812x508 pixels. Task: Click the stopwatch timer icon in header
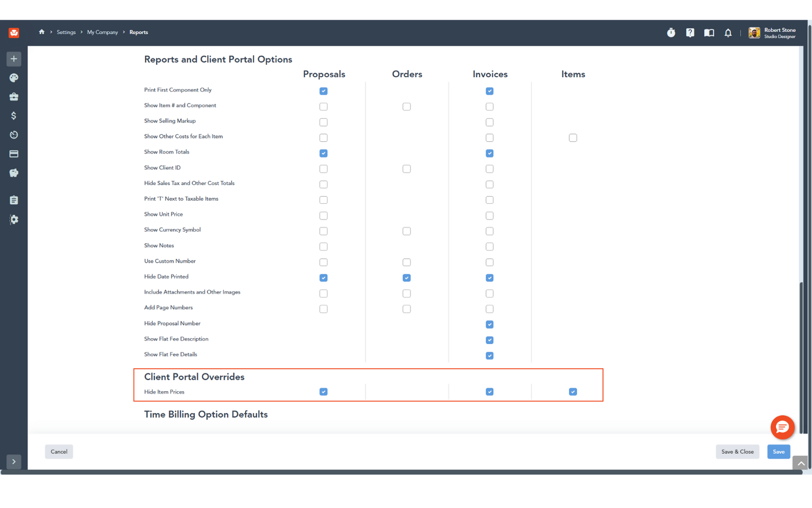671,33
